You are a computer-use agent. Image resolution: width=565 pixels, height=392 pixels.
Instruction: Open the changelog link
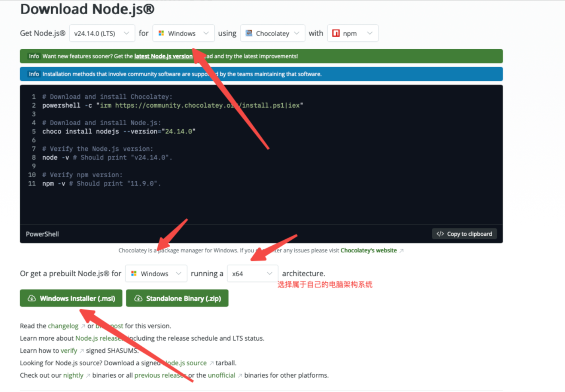(x=63, y=326)
